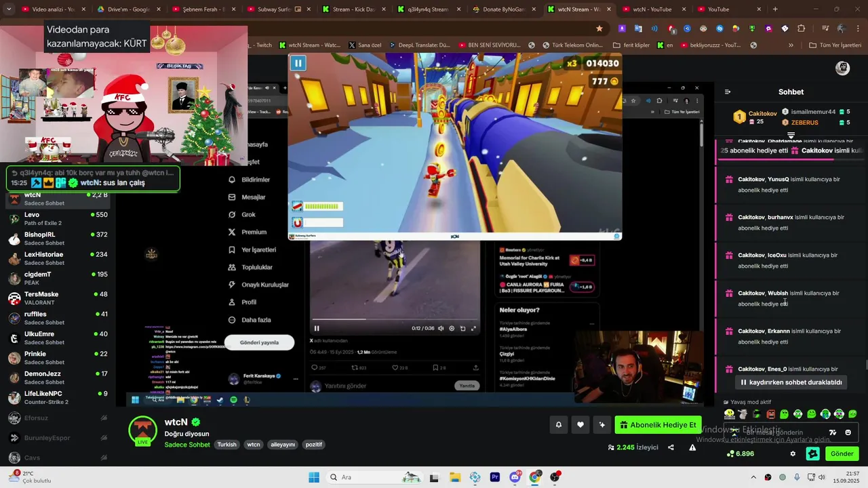Open Mesajlar in X sidebar
868x488 pixels.
pyautogui.click(x=247, y=197)
